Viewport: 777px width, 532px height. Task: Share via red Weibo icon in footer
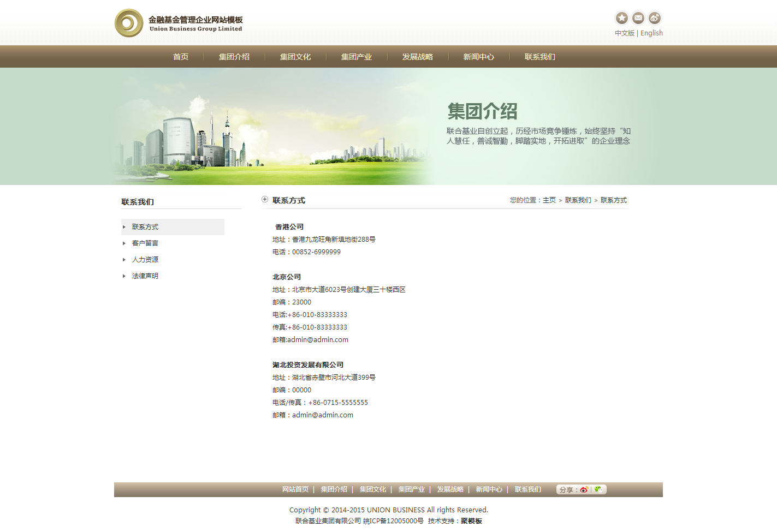[584, 489]
